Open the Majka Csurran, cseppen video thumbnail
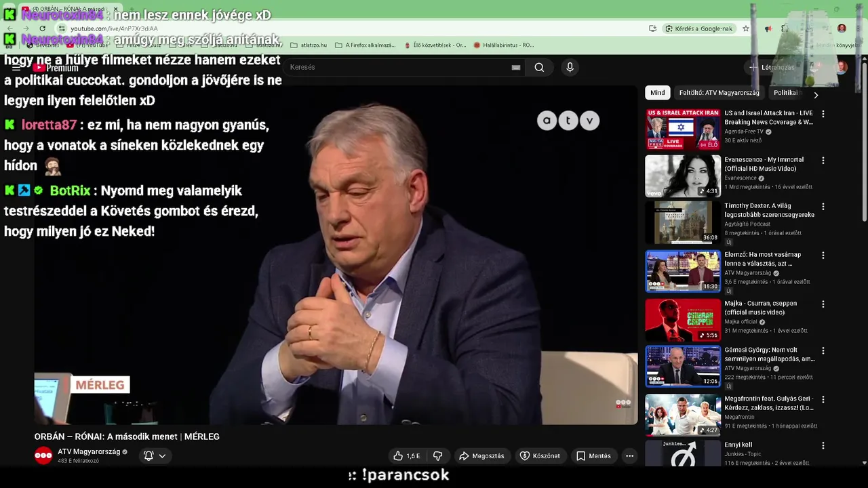This screenshot has width=868, height=488. point(683,320)
